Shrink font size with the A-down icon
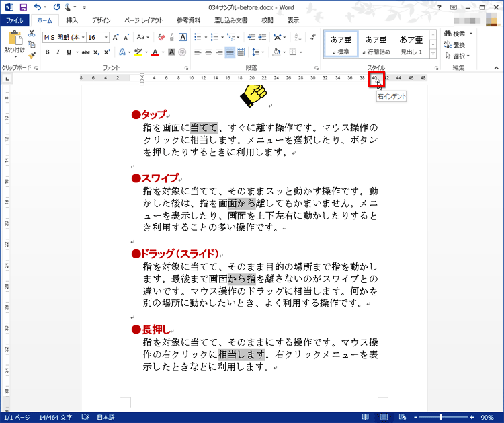This screenshot has height=423, width=504. [x=126, y=37]
